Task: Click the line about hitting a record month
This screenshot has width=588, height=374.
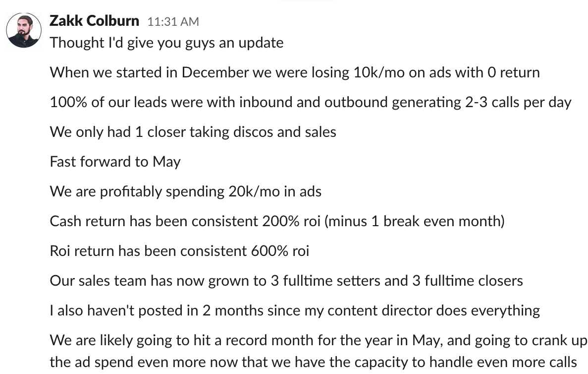Action: coord(319,340)
